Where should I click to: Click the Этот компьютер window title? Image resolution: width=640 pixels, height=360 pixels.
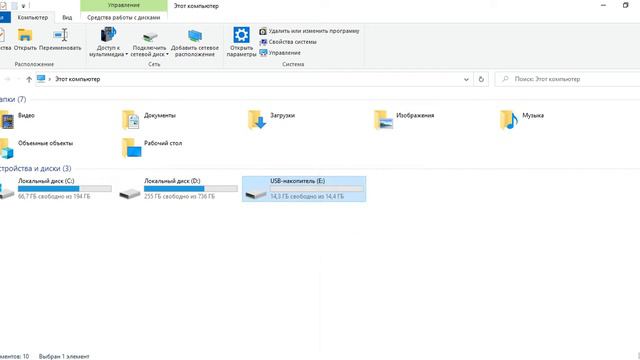click(x=196, y=6)
